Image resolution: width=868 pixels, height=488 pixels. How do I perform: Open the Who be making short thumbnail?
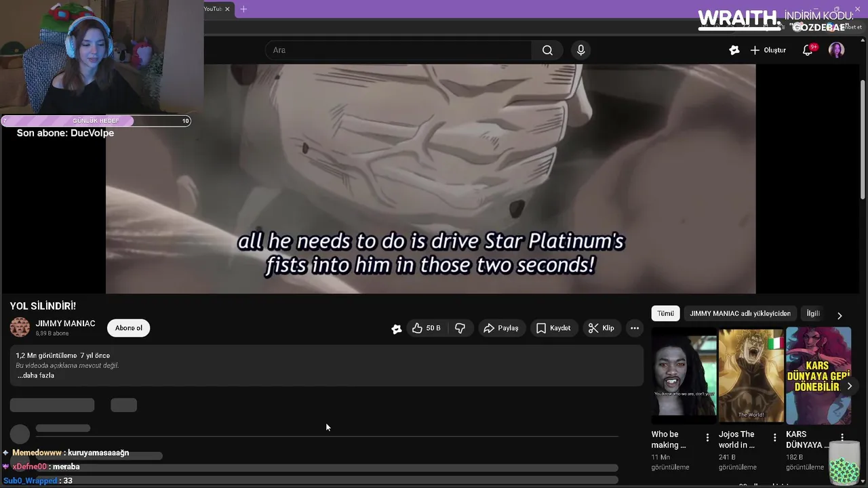coord(684,375)
